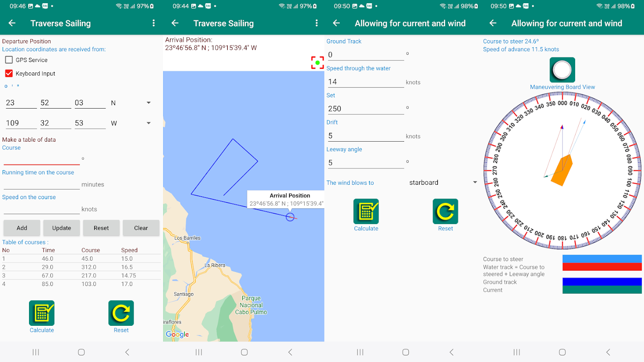Viewport: 644px width, 362px height.
Task: Tap the red Water track color swatch
Action: tap(602, 267)
